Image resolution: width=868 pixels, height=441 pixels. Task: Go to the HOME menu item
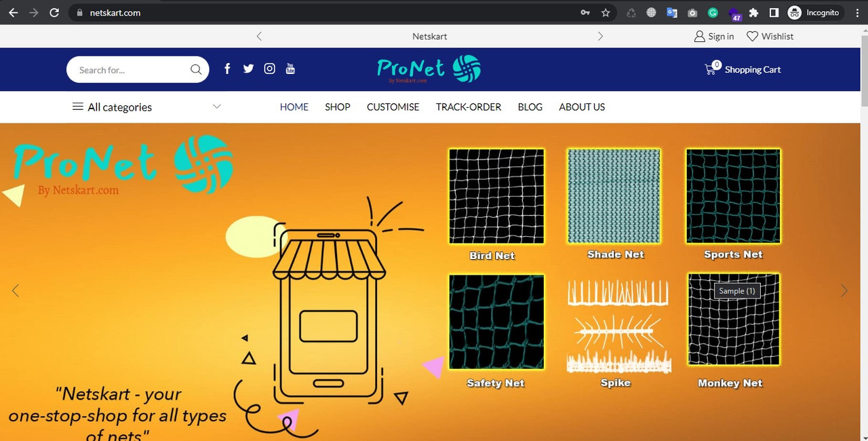(x=294, y=107)
